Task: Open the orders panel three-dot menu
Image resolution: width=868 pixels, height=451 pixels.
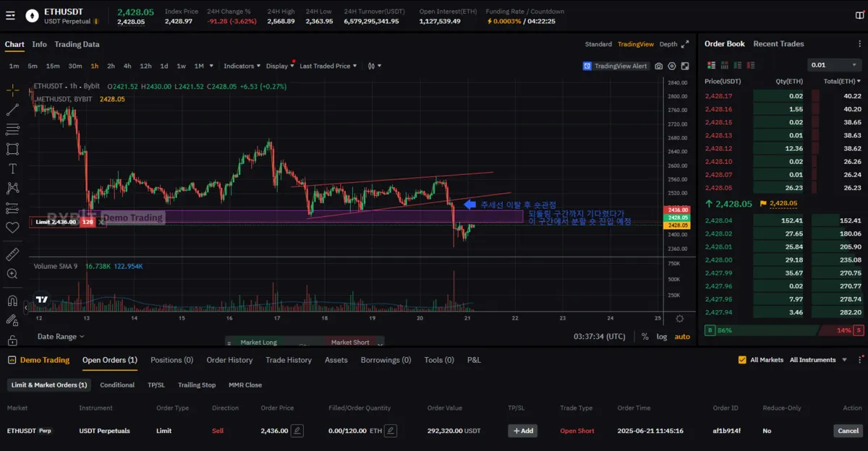Action: [x=859, y=359]
